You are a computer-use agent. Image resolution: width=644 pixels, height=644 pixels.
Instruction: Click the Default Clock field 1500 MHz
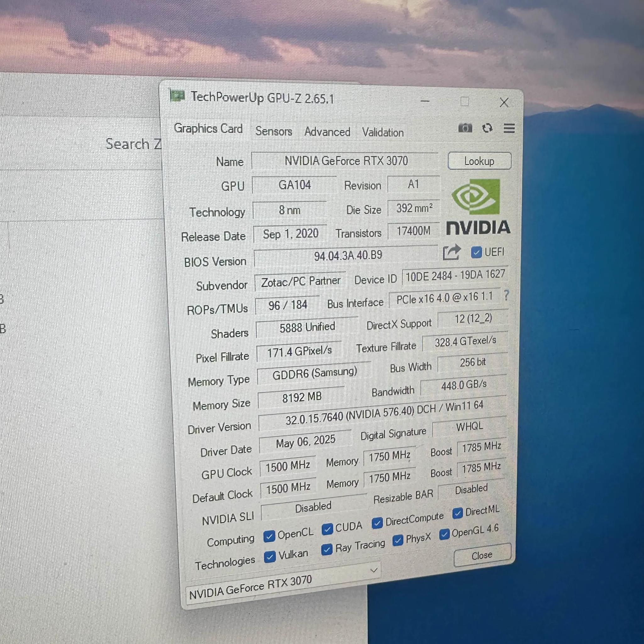(288, 489)
